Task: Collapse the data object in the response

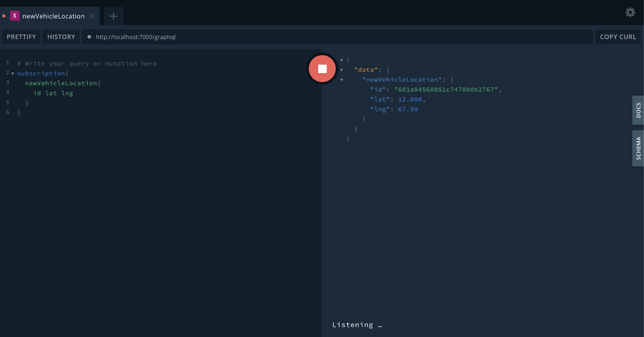Action: point(341,70)
